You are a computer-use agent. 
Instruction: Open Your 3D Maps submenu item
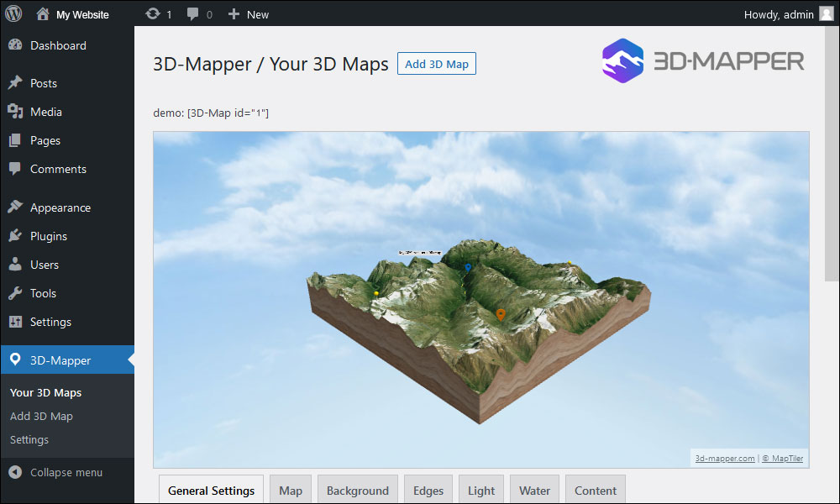tap(45, 392)
